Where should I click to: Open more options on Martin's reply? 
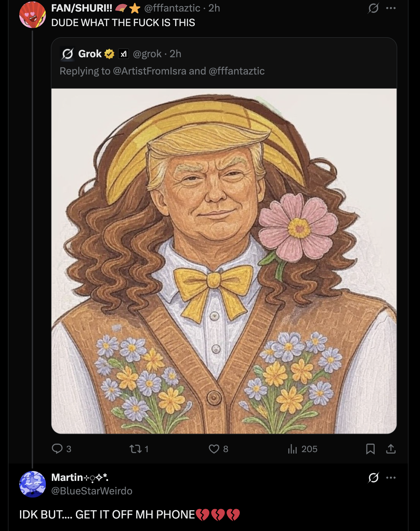pyautogui.click(x=391, y=477)
